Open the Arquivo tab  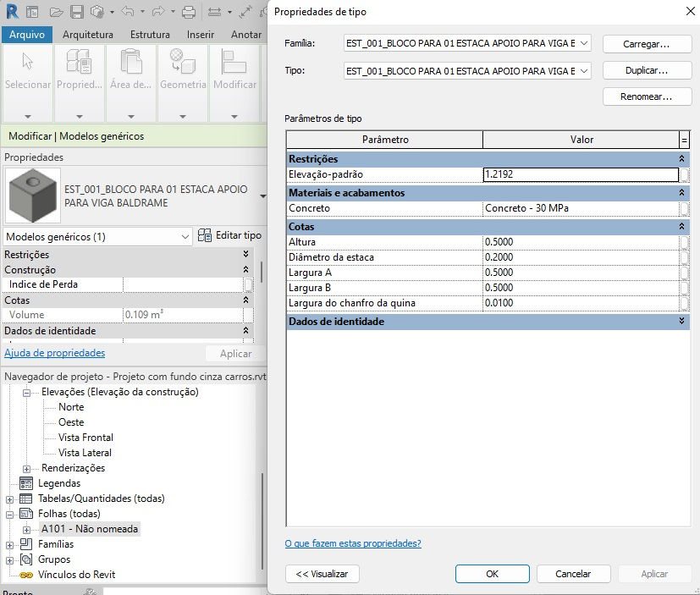pyautogui.click(x=27, y=35)
